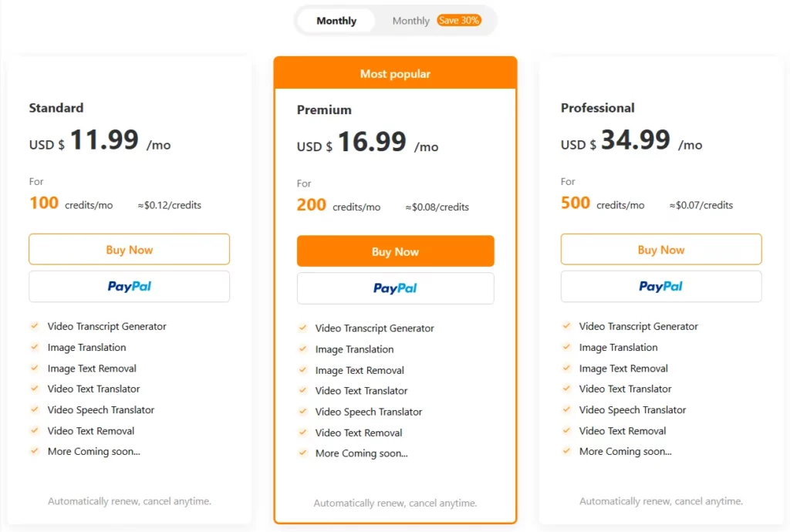Click the checkmark beside Video Transcript Generator in Standard
790x532 pixels.
click(35, 326)
